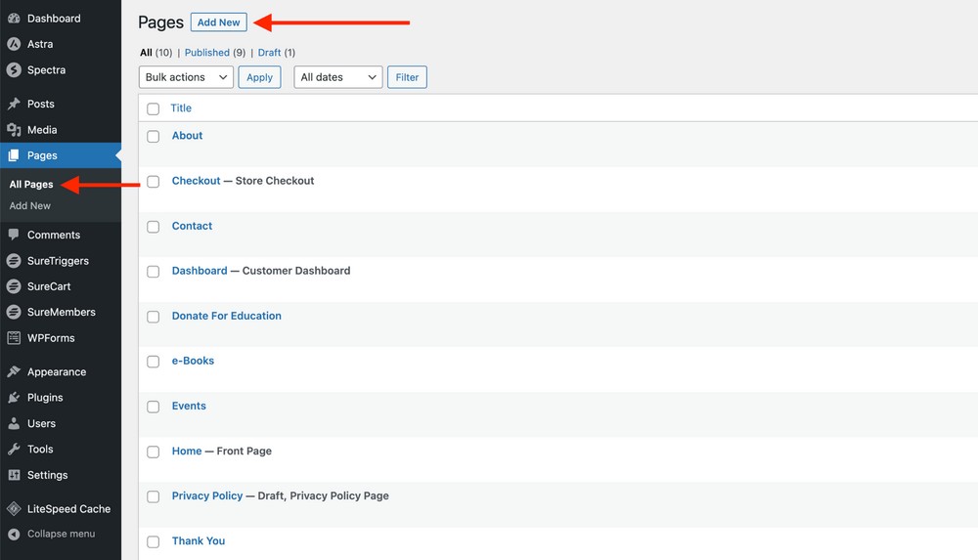Check the box for the About page

154,137
